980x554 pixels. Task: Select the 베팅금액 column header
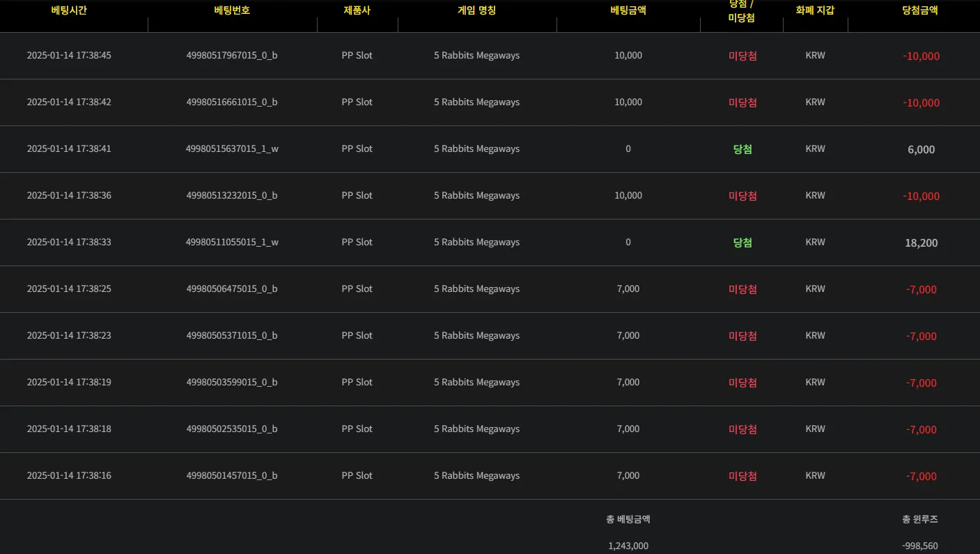coord(628,10)
